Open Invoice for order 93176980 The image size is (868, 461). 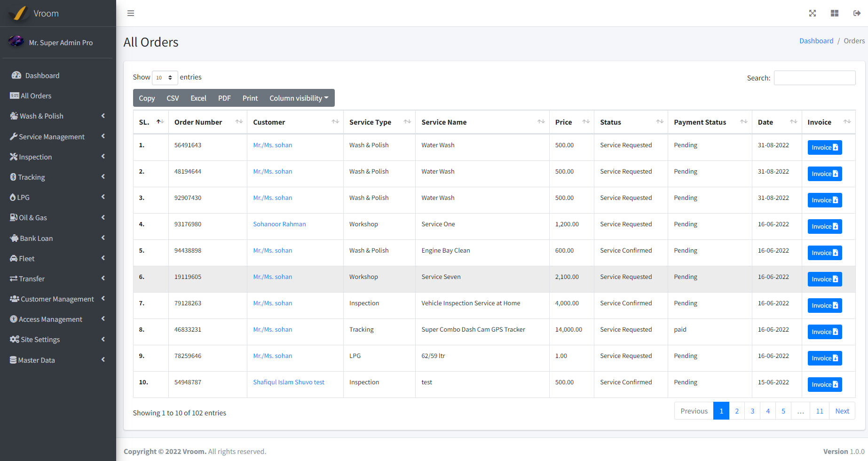pos(825,226)
